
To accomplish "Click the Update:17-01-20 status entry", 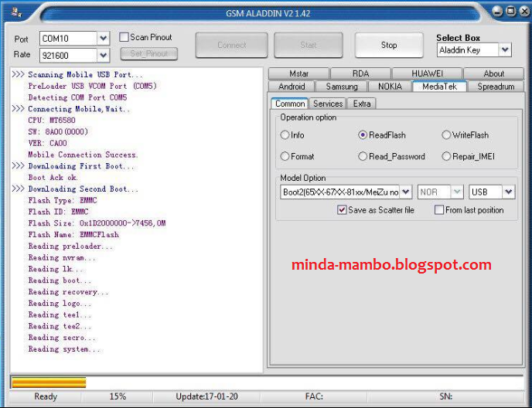I will pyautogui.click(x=206, y=396).
